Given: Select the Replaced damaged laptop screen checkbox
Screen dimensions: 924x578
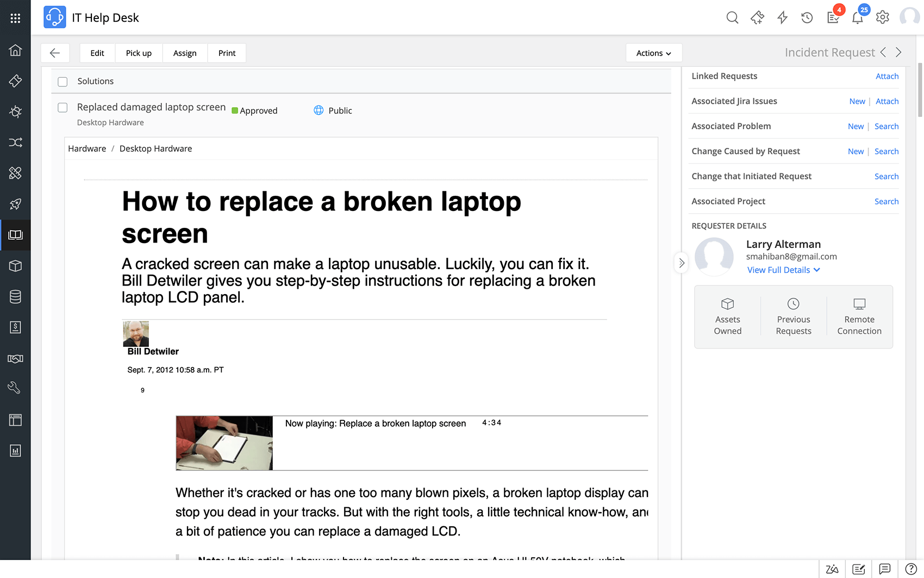Looking at the screenshot, I should click(x=63, y=108).
